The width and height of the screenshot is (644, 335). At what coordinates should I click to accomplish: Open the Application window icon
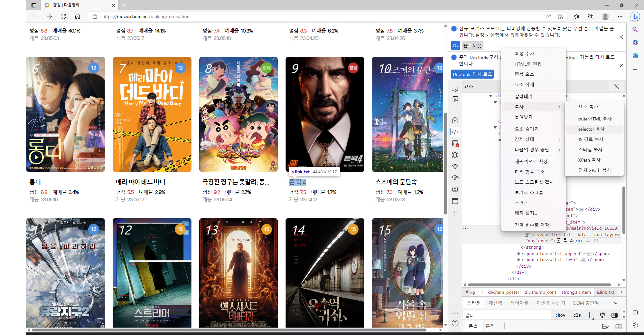pos(455,201)
